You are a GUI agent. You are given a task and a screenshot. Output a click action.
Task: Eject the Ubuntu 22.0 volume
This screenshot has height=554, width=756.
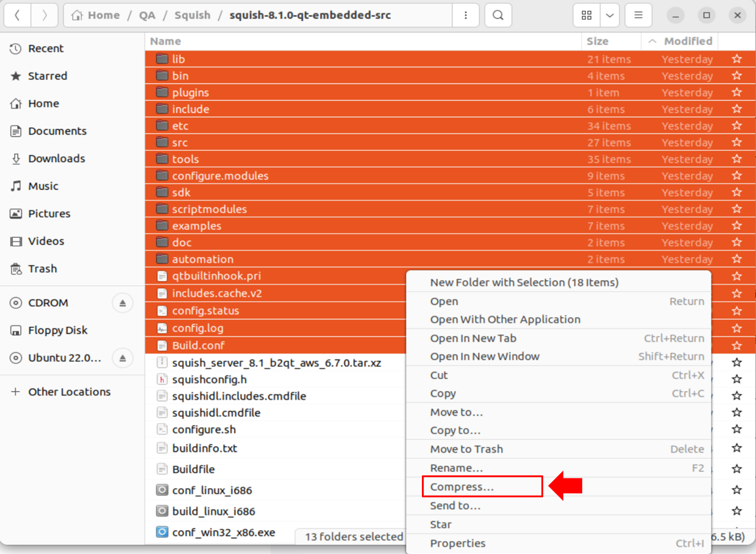click(123, 358)
